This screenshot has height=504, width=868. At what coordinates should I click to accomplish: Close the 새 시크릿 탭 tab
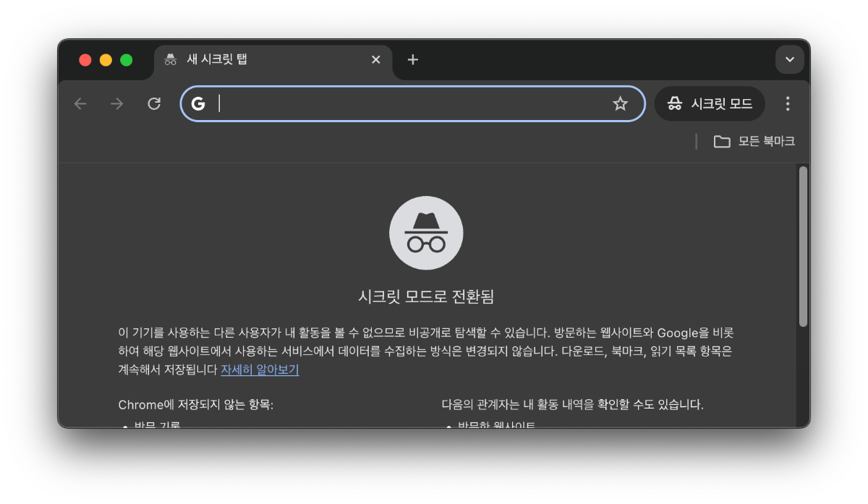tap(375, 59)
